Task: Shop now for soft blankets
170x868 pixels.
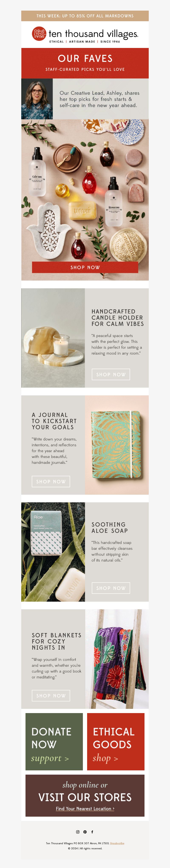Action: [x=51, y=695]
